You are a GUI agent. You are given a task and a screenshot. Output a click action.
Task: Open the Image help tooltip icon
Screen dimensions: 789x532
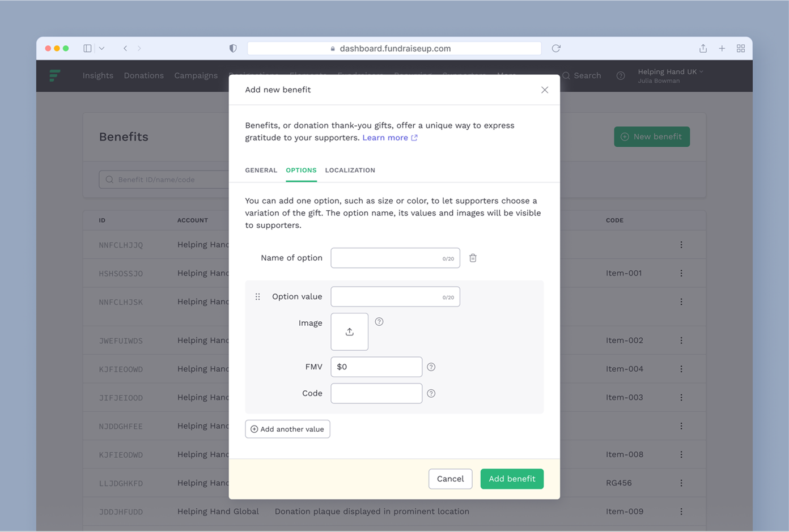tap(379, 321)
